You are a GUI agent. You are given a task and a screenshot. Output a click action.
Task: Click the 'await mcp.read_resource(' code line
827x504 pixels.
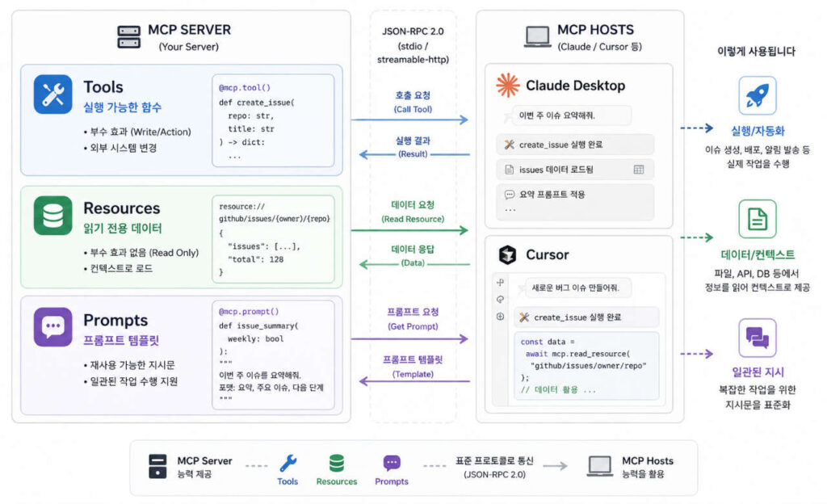[577, 354]
